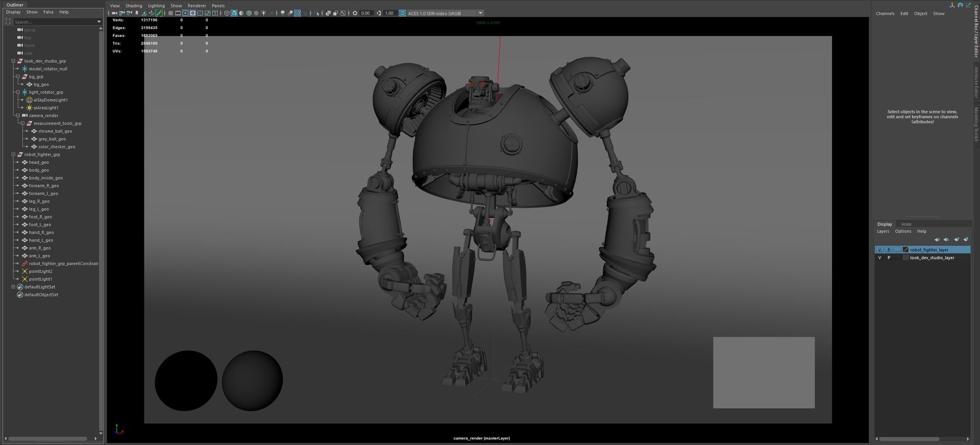The image size is (980, 445).
Task: Click the axis orientation gizmo in viewport corner
Action: 118,429
